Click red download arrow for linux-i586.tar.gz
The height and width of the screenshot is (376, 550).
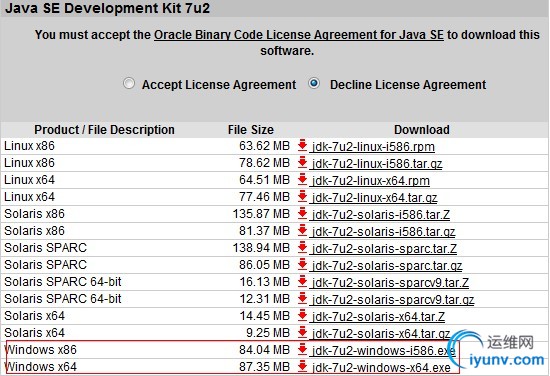click(x=302, y=162)
